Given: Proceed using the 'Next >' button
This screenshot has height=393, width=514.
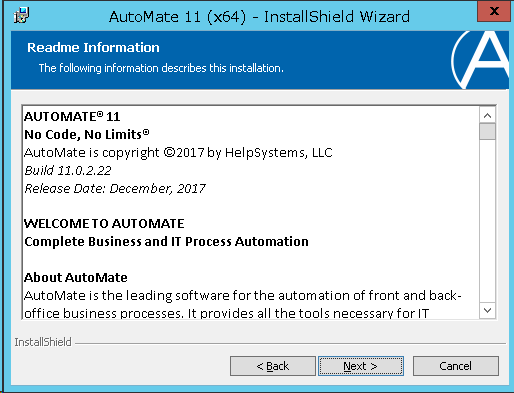Looking at the screenshot, I should [x=361, y=366].
